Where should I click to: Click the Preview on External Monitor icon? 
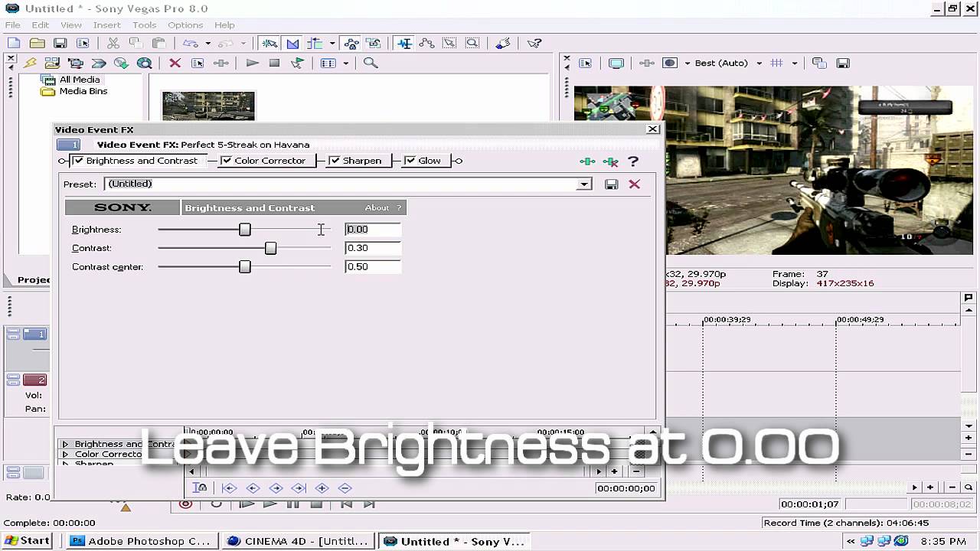pyautogui.click(x=616, y=63)
